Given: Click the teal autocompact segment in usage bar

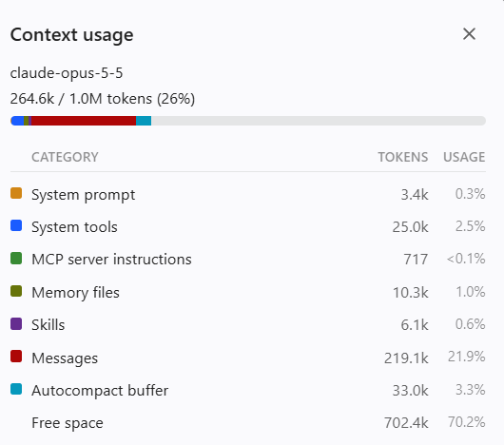Looking at the screenshot, I should (x=144, y=121).
